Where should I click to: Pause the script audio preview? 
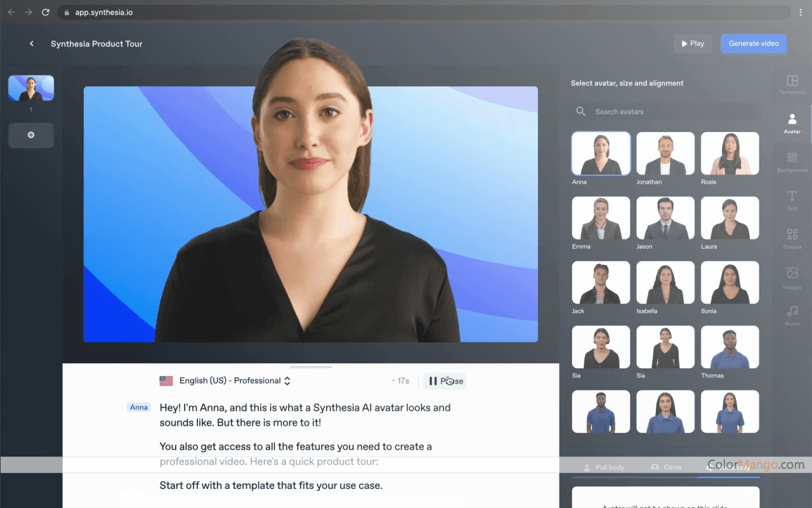pos(445,381)
